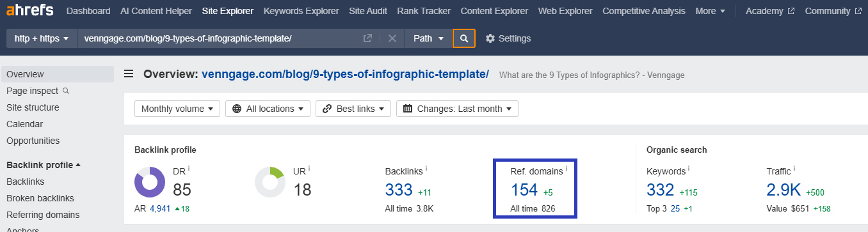Go to Keywords Explorer
Viewport: 868px width, 232px height.
(x=301, y=11)
